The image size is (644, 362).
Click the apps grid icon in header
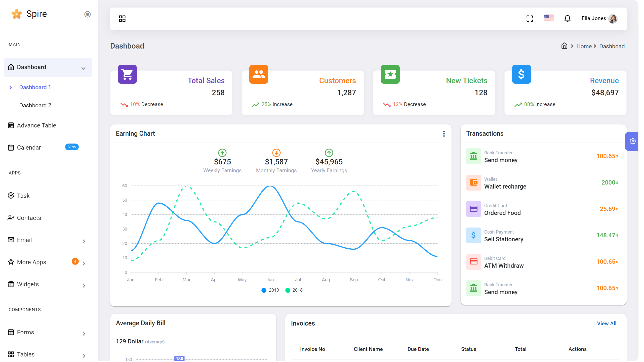pos(122,19)
